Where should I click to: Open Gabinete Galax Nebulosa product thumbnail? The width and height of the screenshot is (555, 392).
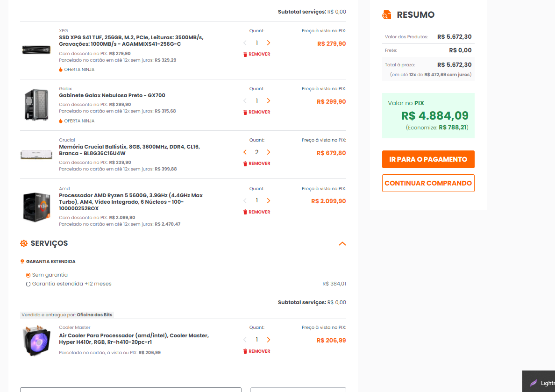36,105
